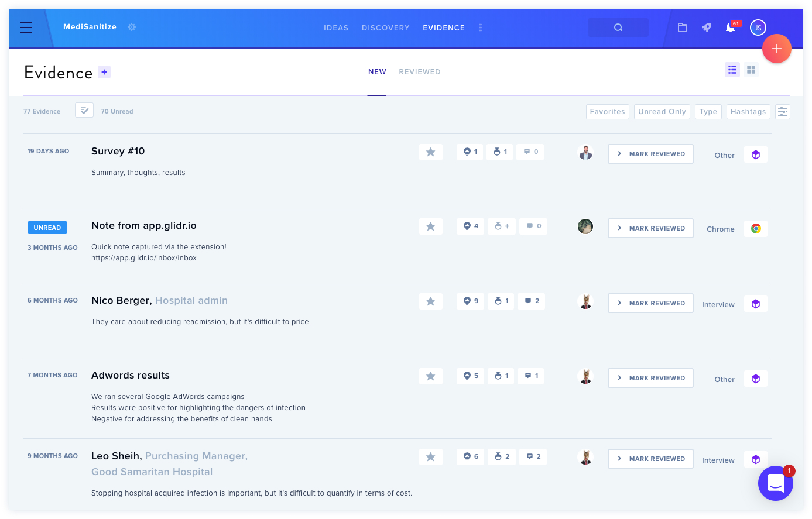Favorite the Survey #10 evidence star
The width and height of the screenshot is (812, 519).
pyautogui.click(x=431, y=152)
